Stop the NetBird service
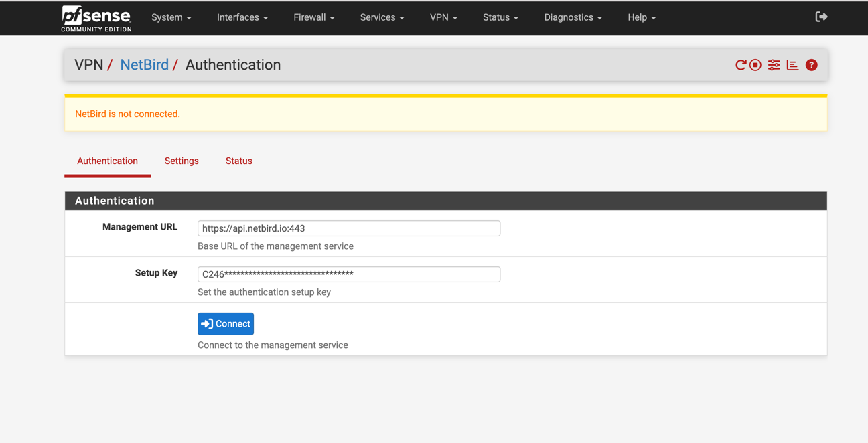The width and height of the screenshot is (868, 443). (755, 64)
